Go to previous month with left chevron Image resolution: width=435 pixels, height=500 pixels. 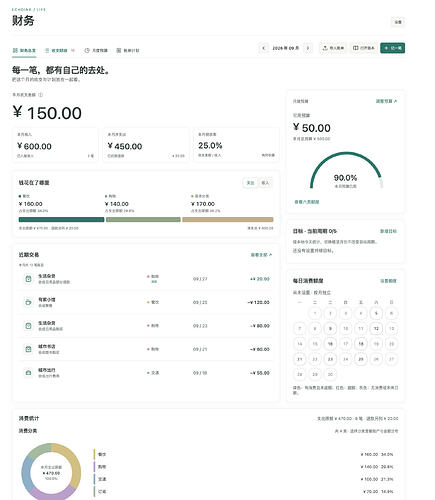coord(264,48)
